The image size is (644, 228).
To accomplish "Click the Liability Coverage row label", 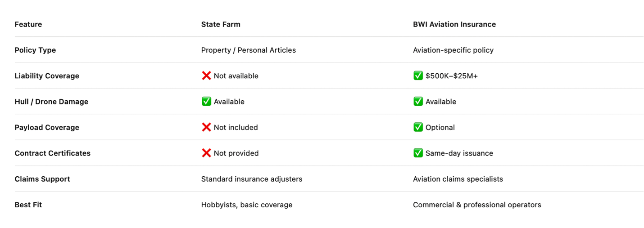I will click(47, 76).
